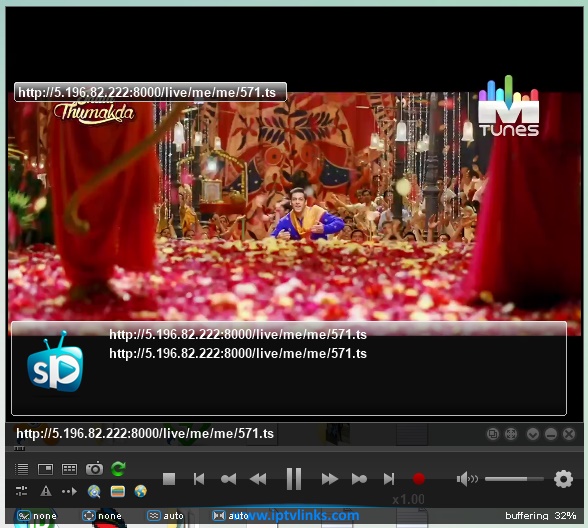Refresh the stream with the green arrow
The image size is (588, 528).
[118, 469]
